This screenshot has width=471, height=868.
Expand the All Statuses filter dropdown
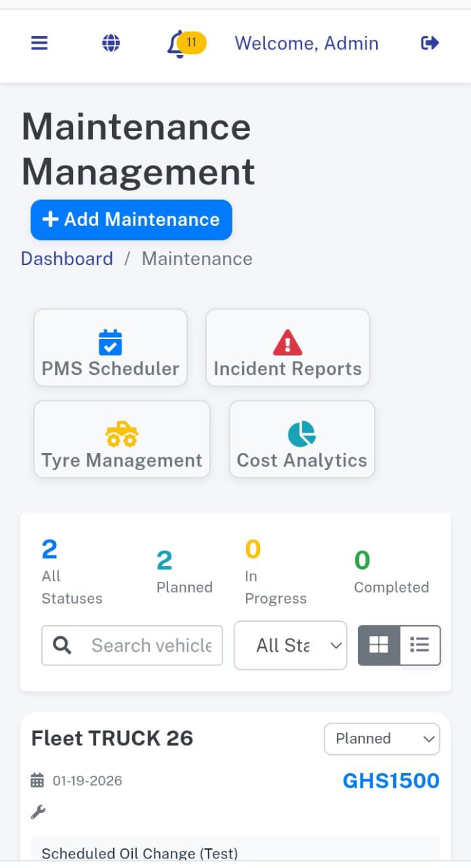tap(290, 646)
